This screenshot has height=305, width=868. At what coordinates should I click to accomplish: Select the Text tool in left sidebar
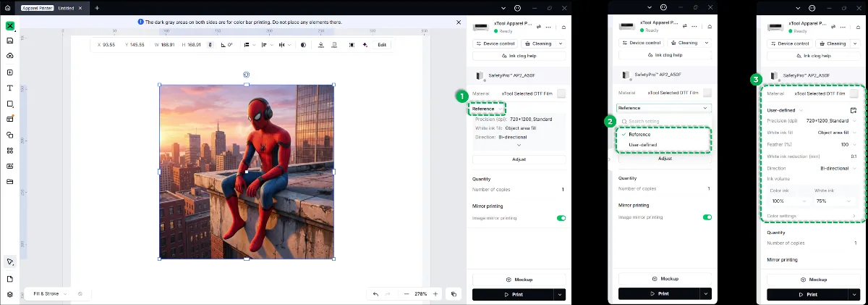(10, 88)
